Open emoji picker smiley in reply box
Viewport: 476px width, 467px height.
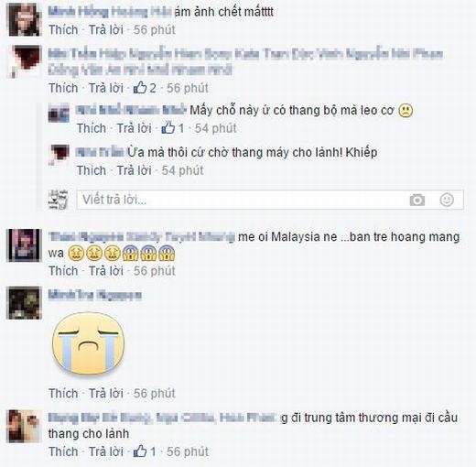click(447, 201)
